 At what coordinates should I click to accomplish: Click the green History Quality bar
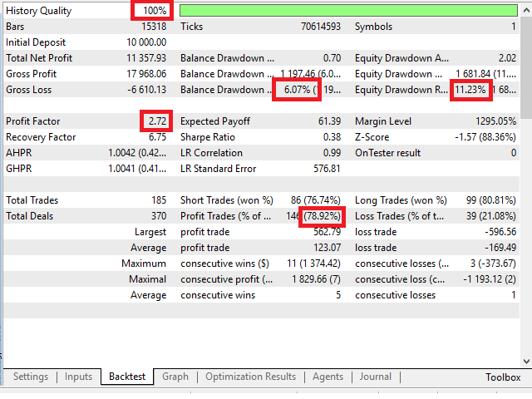point(347,11)
